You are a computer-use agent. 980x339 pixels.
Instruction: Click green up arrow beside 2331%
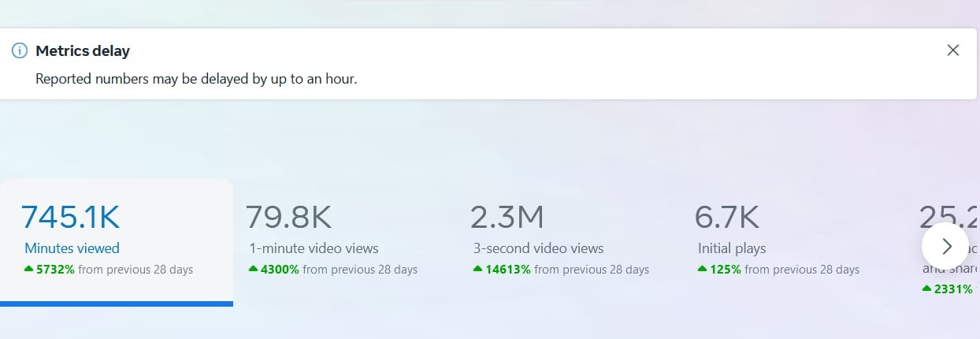pyautogui.click(x=927, y=289)
